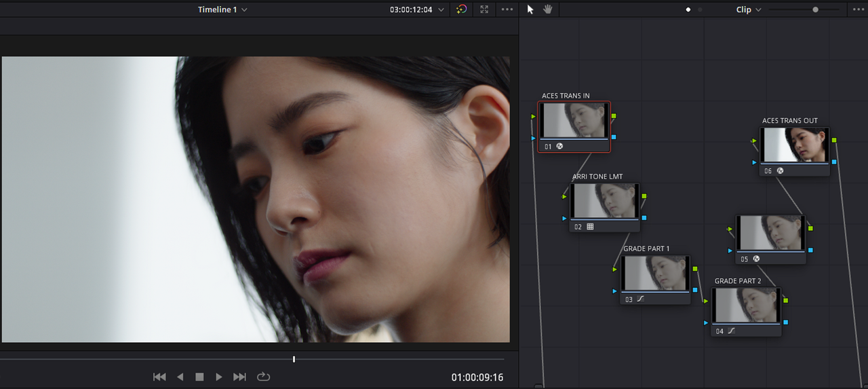Click node 03 blue key output

point(694,290)
